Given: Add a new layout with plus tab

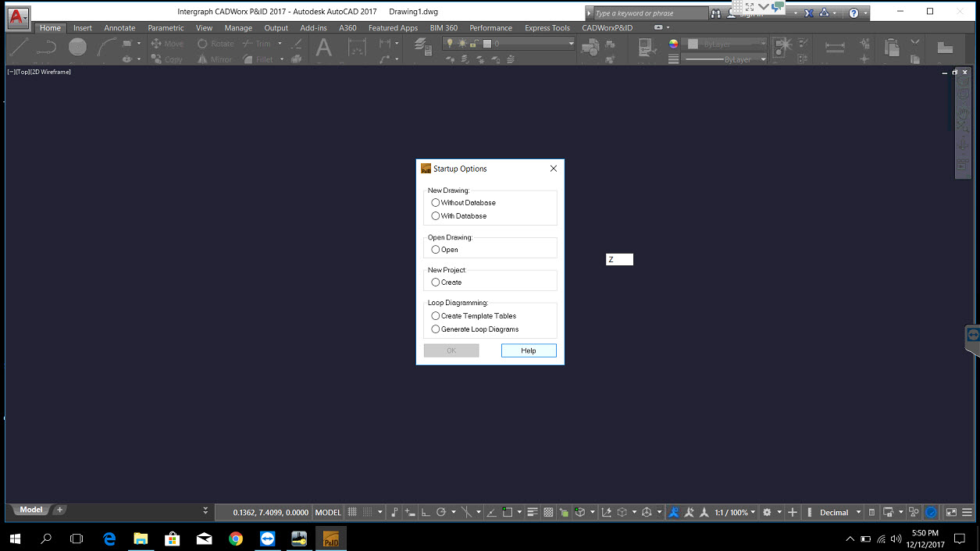Looking at the screenshot, I should (60, 510).
